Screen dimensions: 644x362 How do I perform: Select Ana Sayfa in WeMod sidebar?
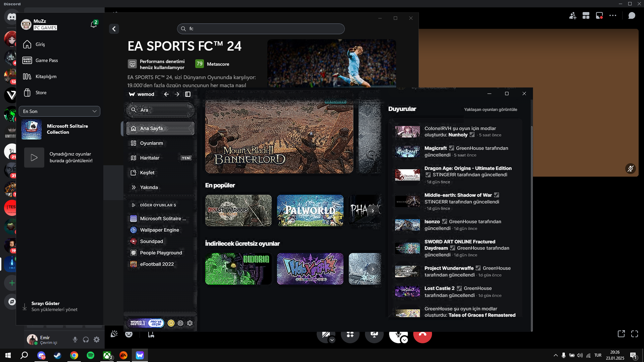[x=160, y=128]
